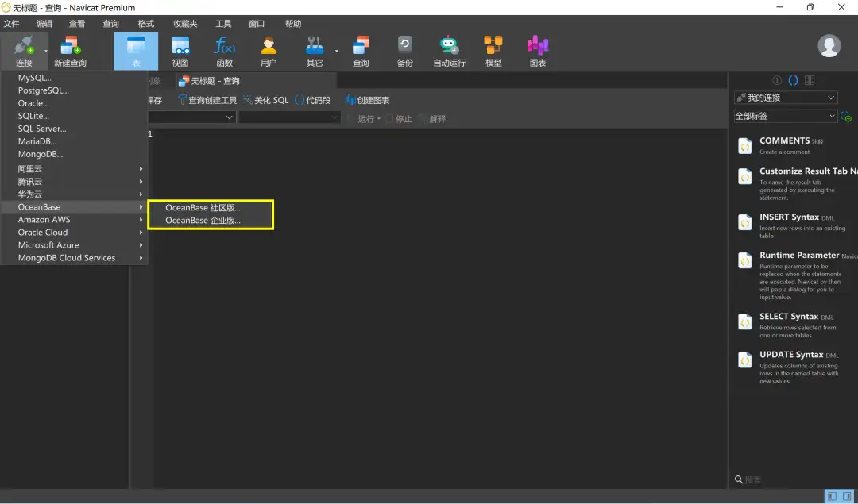Select the 表 (Table) toolbar icon

(136, 44)
